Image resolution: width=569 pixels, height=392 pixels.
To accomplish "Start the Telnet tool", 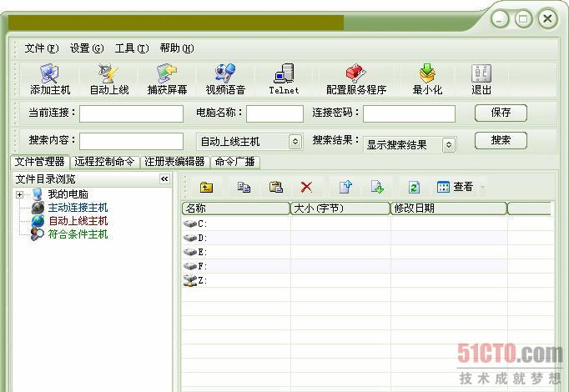I will point(284,79).
